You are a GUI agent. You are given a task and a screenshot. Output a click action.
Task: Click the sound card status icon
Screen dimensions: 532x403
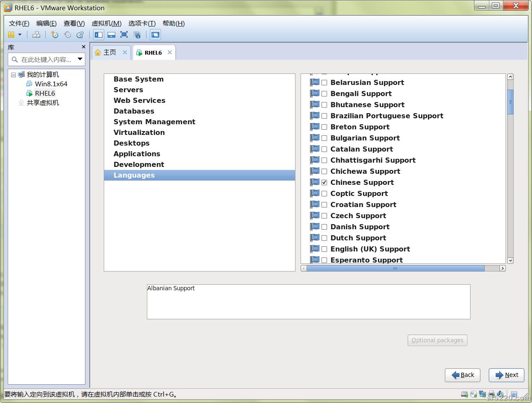pyautogui.click(x=500, y=394)
